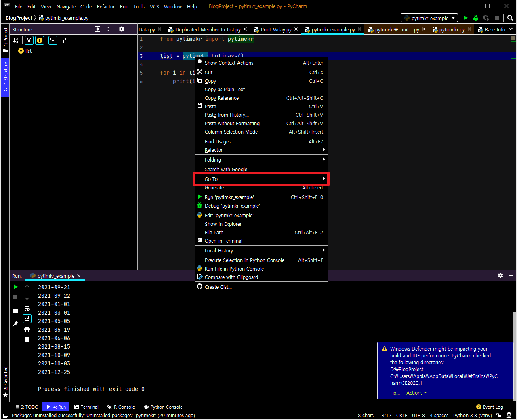Image resolution: width=517 pixels, height=420 pixels.
Task: Toggle Autoscroll to Source icon
Action: pos(53,40)
